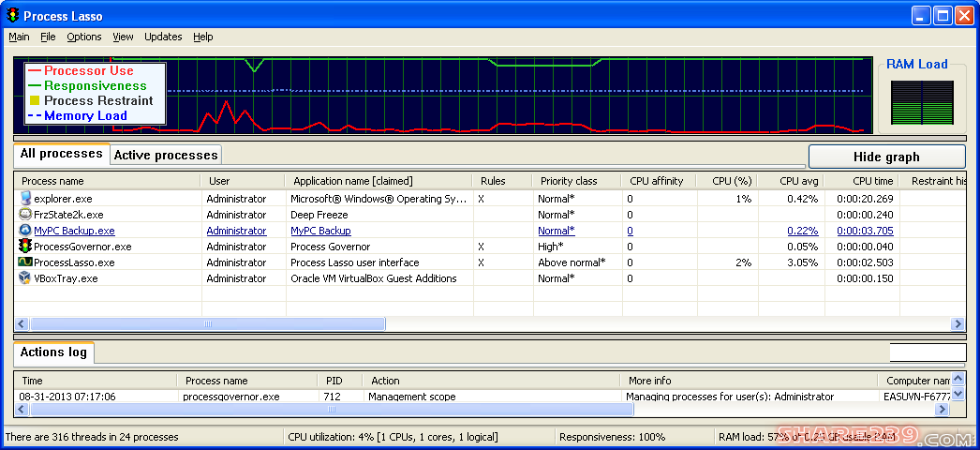Image resolution: width=980 pixels, height=450 pixels.
Task: Open the Updates menu
Action: pyautogui.click(x=163, y=37)
